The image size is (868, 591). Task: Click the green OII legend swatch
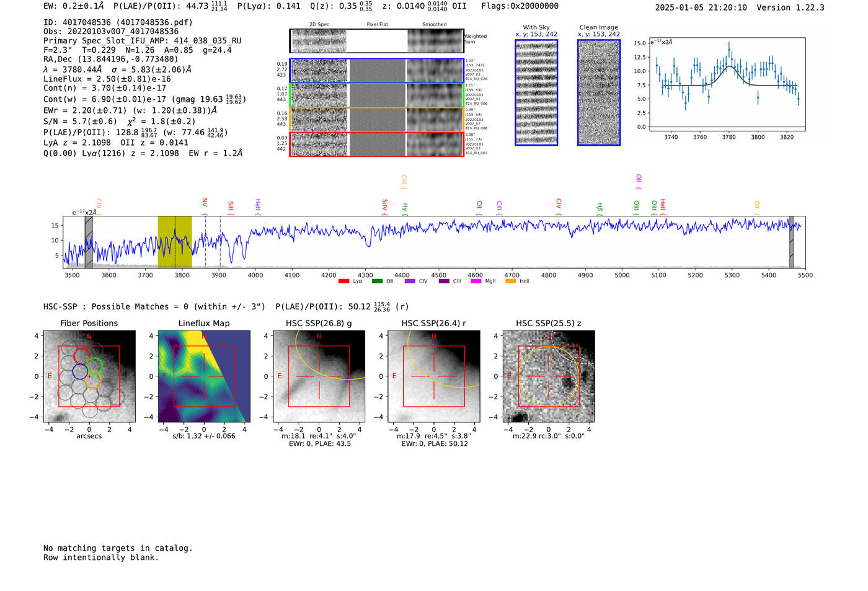click(x=377, y=282)
